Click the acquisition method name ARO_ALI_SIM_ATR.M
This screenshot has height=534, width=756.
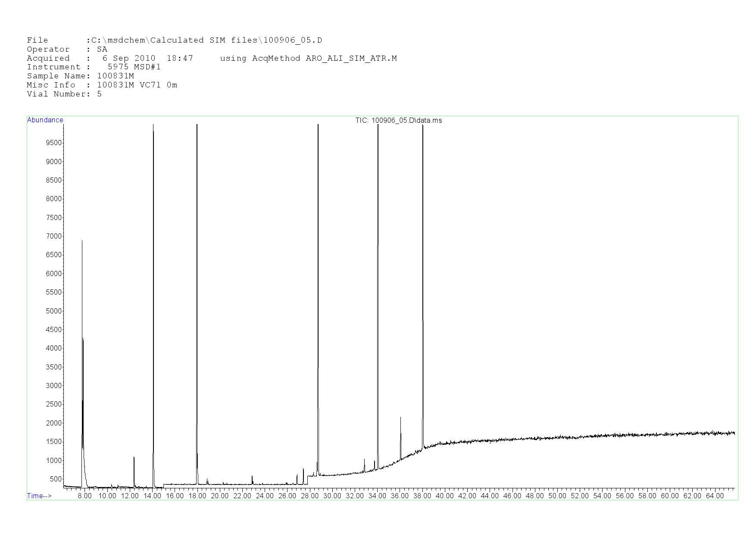[x=351, y=58]
